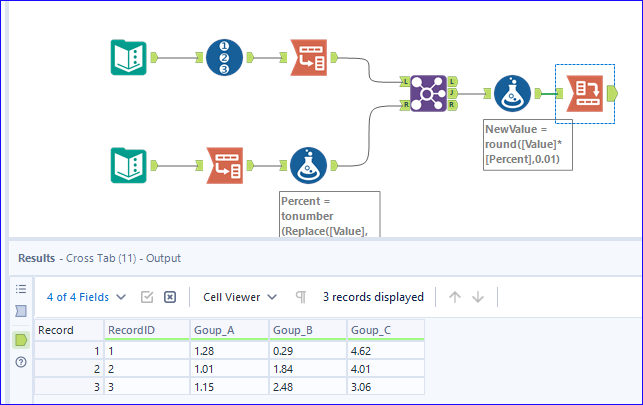The height and width of the screenshot is (405, 643).
Task: Click the Record ID tool with numbered circles
Action: click(x=224, y=57)
